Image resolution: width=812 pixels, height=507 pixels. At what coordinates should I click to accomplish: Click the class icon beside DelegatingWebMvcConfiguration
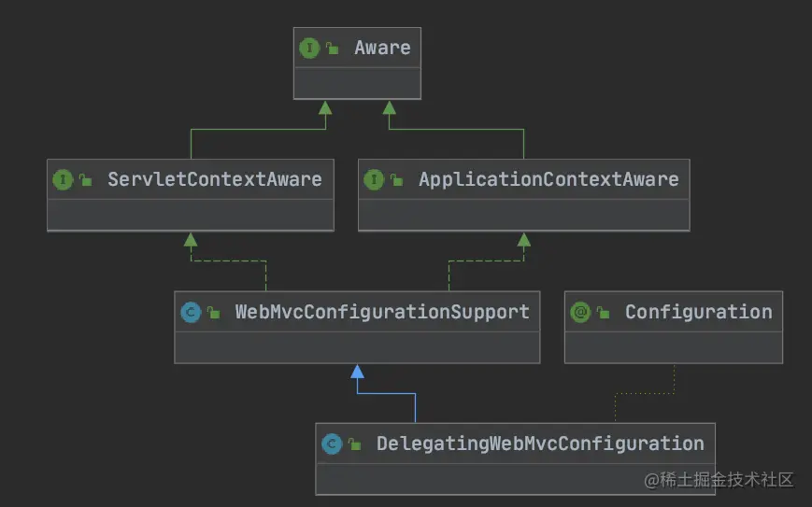point(331,444)
